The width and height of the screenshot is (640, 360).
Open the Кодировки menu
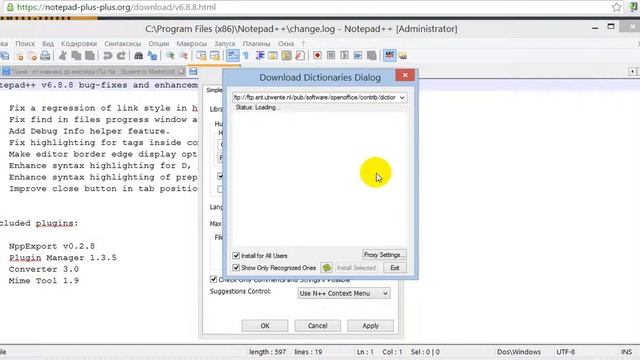79,43
